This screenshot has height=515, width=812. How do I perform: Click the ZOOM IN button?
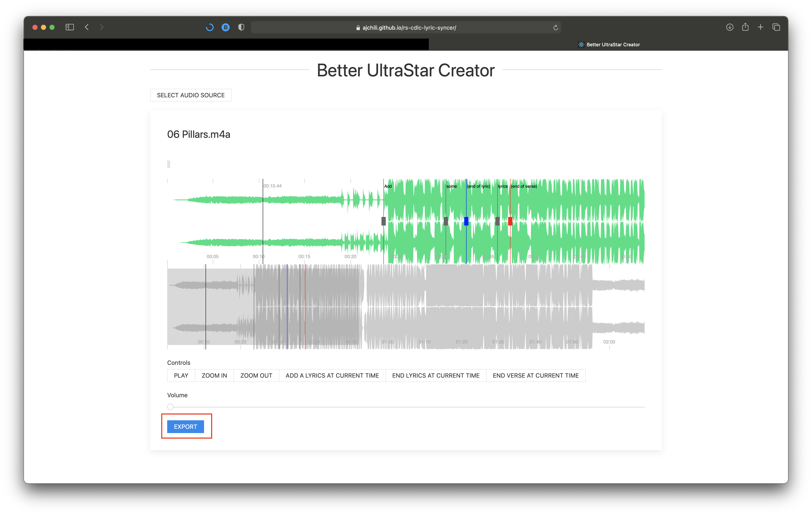214,376
